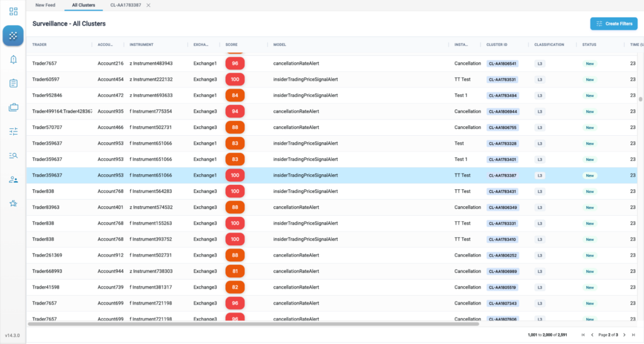Image resolution: width=644 pixels, height=344 pixels.
Task: Open the alerts bell icon
Action: pos(13,60)
